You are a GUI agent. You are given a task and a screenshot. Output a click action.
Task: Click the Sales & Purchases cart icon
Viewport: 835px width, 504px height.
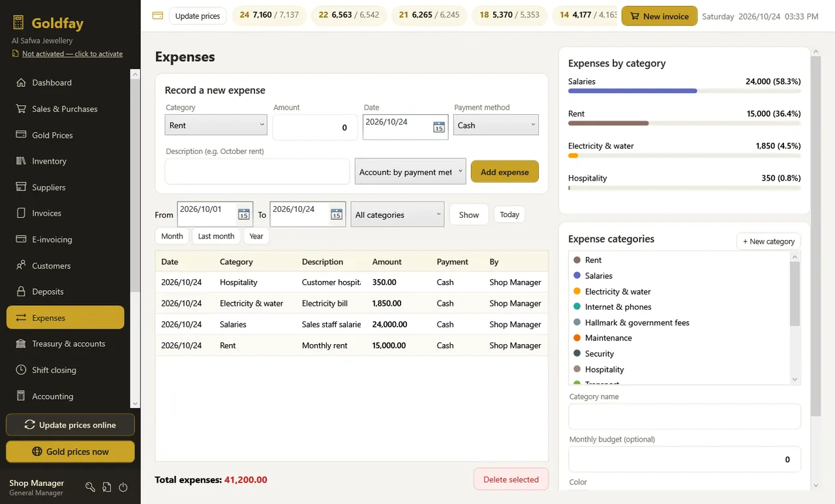(x=20, y=109)
